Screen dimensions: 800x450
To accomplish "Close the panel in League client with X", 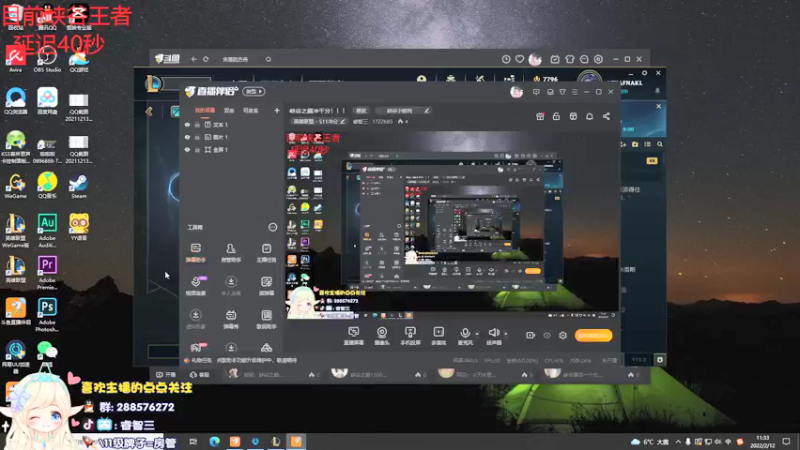I will point(659,106).
